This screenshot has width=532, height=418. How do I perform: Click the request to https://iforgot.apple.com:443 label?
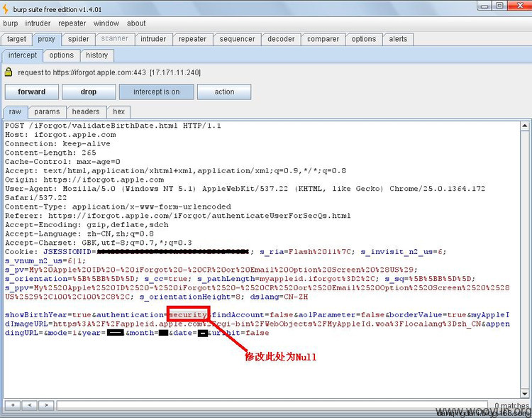(109, 72)
